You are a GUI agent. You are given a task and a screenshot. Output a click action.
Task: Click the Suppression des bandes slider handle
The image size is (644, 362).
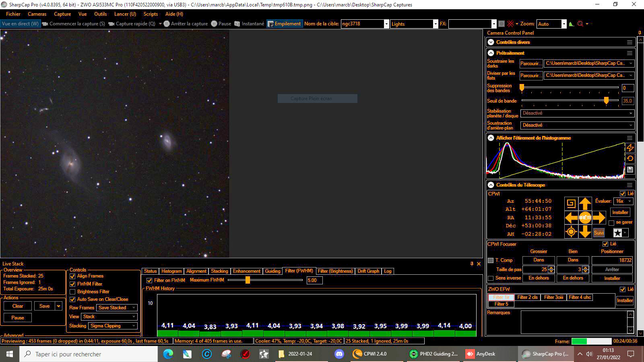[x=522, y=88]
